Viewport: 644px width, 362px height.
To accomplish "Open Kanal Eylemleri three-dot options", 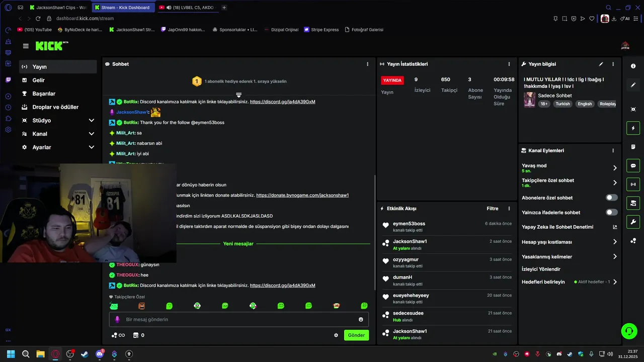I will (x=613, y=150).
